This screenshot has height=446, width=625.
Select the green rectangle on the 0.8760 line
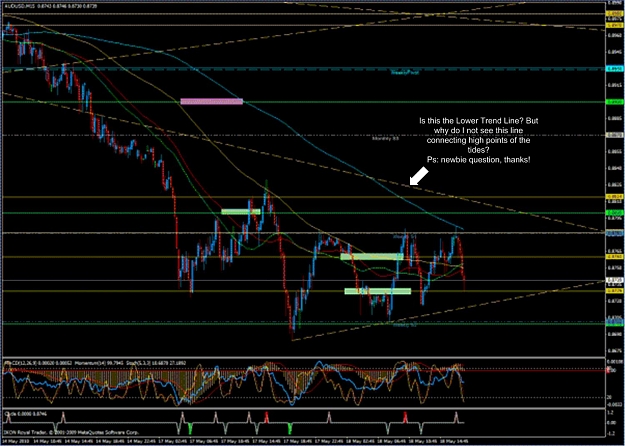coord(371,257)
